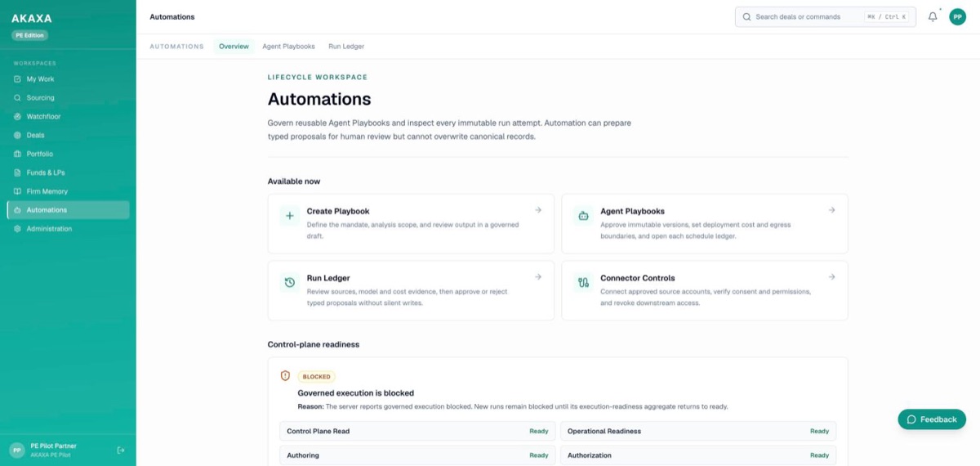Click the Authoring readiness row
Image resolution: width=980 pixels, height=466 pixels.
[x=417, y=455]
